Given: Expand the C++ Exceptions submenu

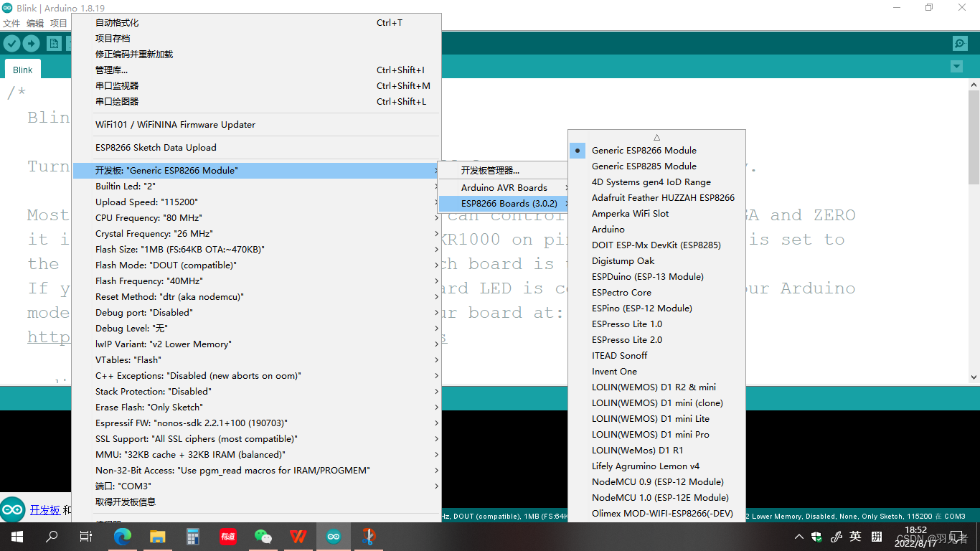Looking at the screenshot, I should pyautogui.click(x=257, y=376).
